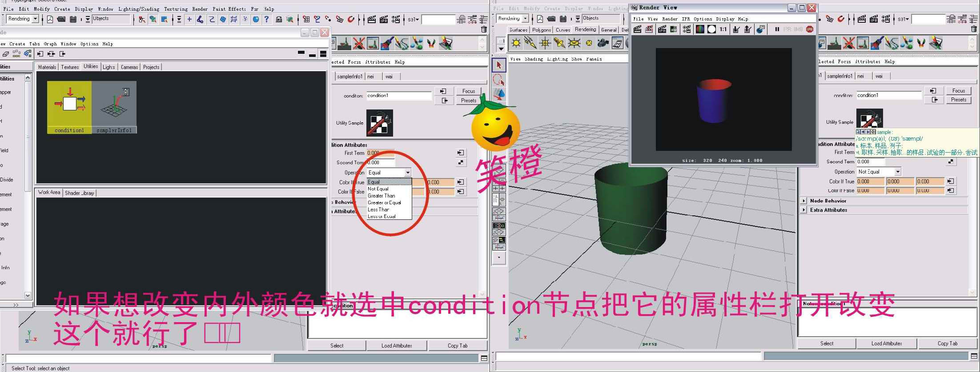Screen dimensions: 980x372
Task: Click Render Current Frame clapboard icon, left status line
Action: 372,19
